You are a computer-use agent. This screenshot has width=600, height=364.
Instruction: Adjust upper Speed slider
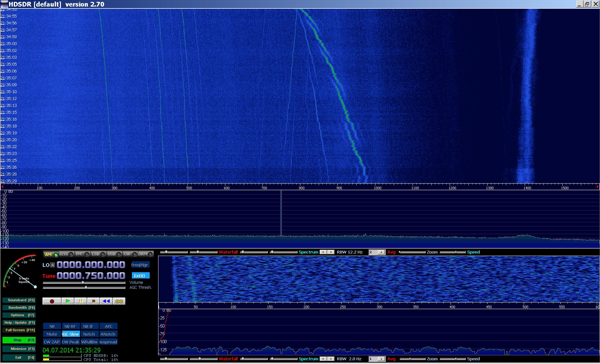point(452,252)
